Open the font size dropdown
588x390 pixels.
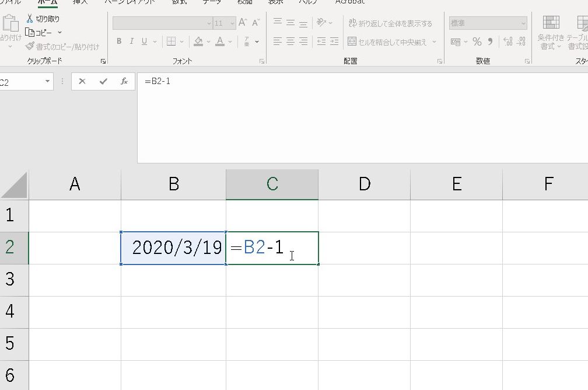pos(232,23)
